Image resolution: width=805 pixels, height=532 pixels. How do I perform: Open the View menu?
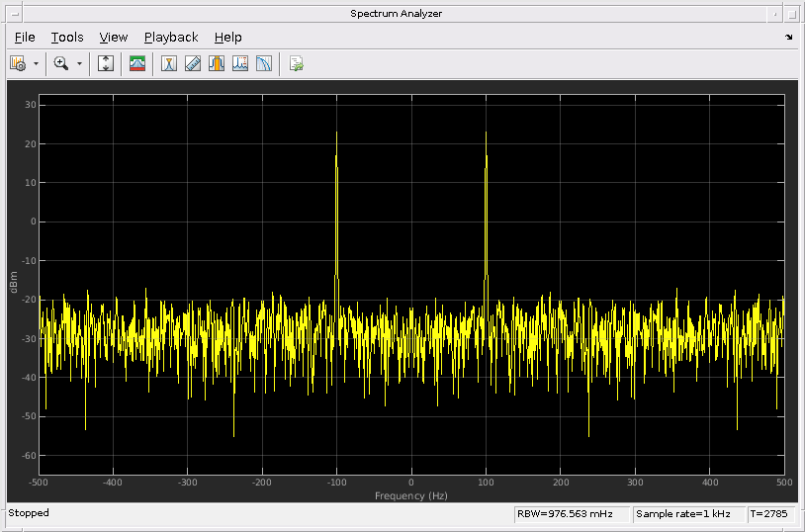[114, 38]
